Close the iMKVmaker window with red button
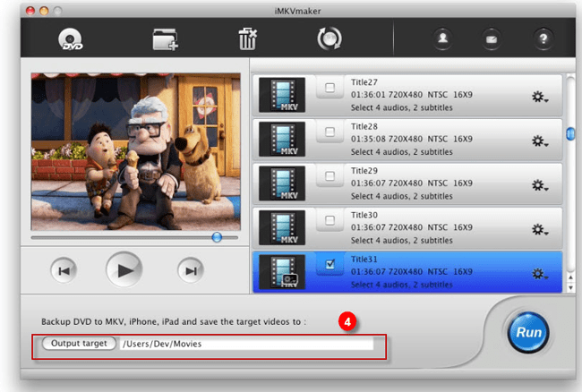Image resolution: width=582 pixels, height=392 pixels. [30, 11]
